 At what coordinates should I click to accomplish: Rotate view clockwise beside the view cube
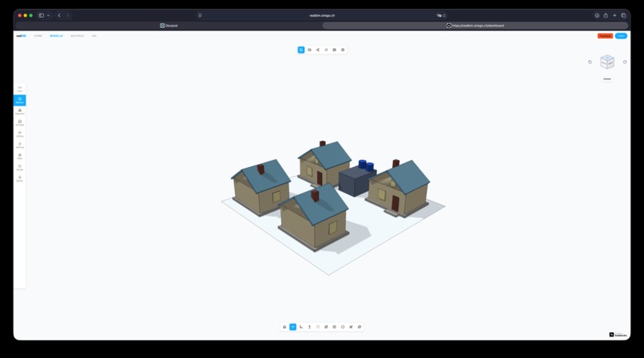coord(625,62)
